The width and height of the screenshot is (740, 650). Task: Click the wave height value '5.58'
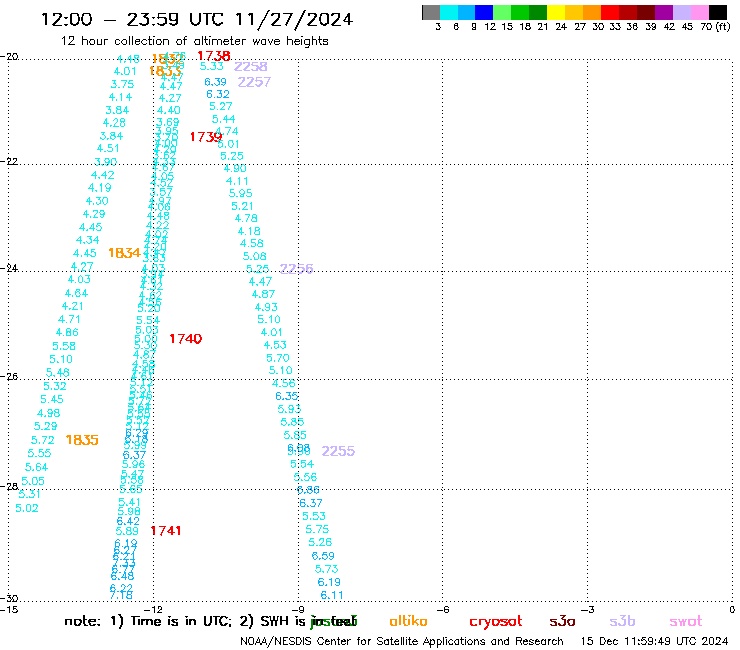(64, 346)
